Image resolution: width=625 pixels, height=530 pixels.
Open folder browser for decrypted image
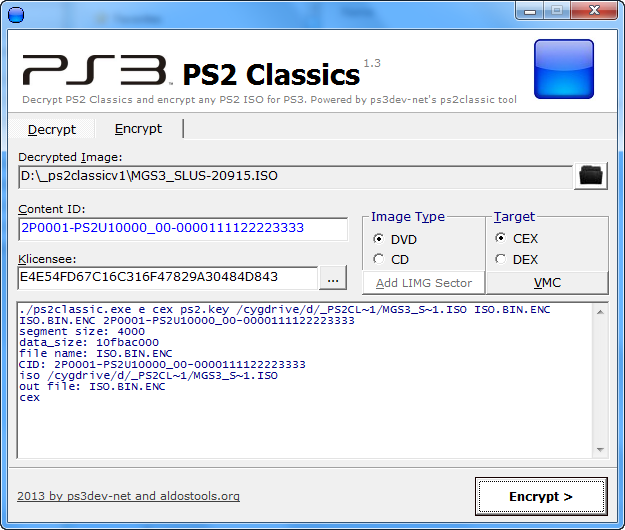[591, 176]
